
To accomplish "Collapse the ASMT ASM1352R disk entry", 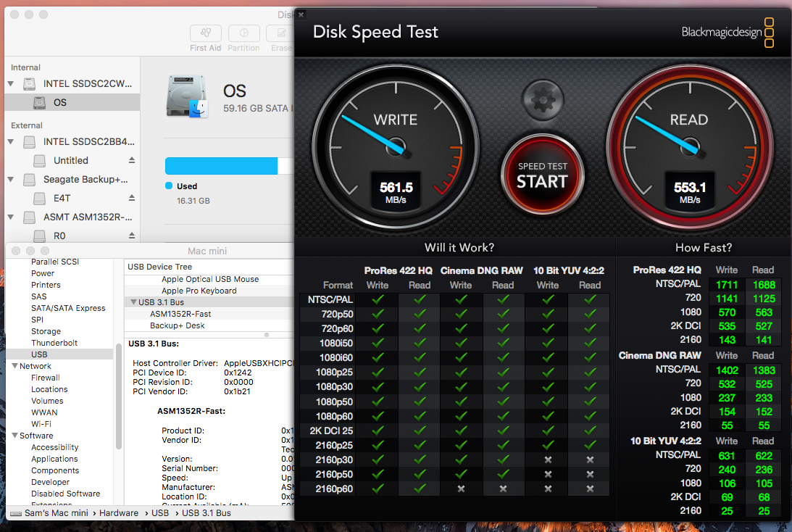I will (11, 217).
